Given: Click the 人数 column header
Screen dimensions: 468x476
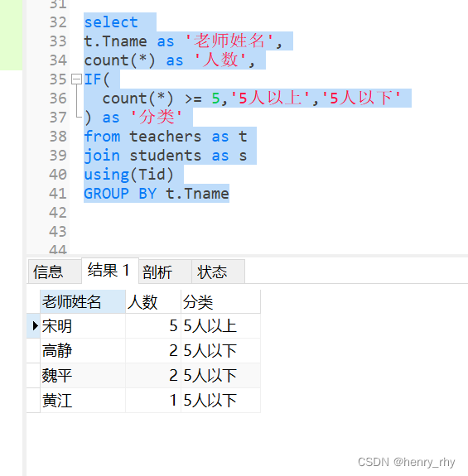Looking at the screenshot, I should tap(153, 302).
